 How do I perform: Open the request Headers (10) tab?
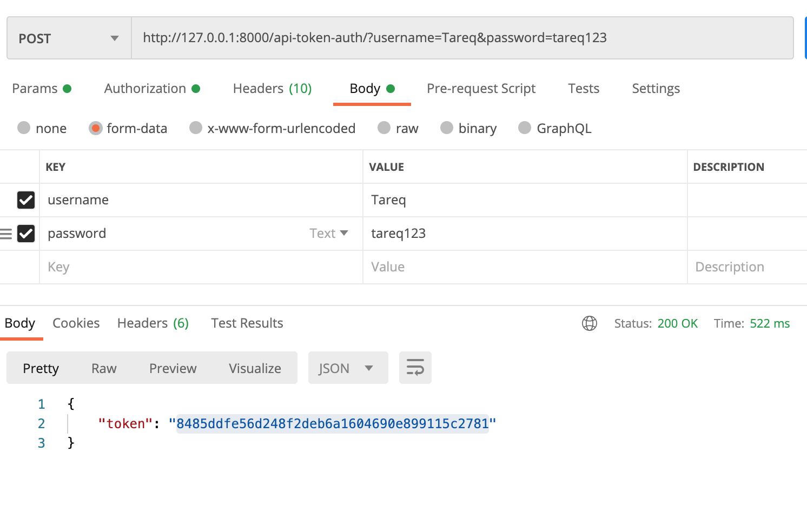point(272,89)
